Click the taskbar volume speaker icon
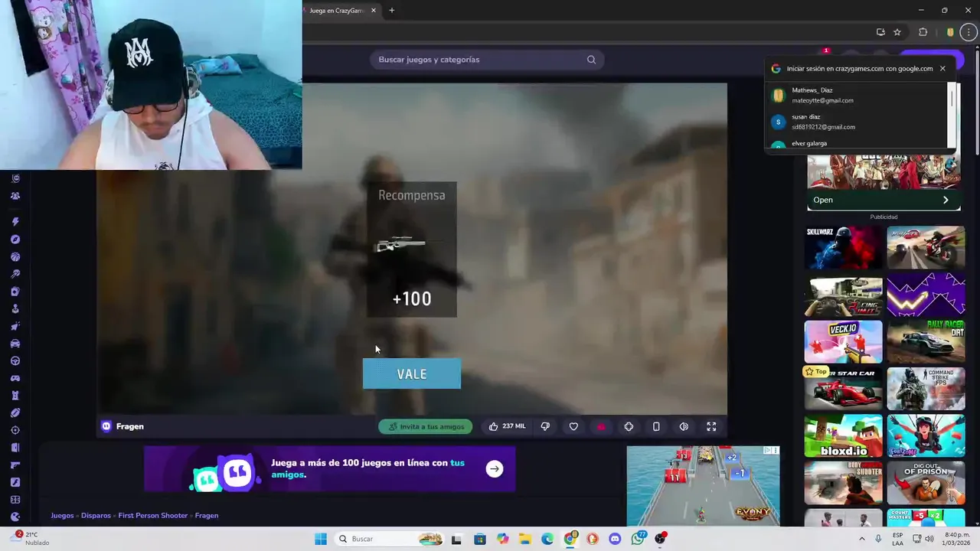This screenshot has height=551, width=980. (929, 539)
